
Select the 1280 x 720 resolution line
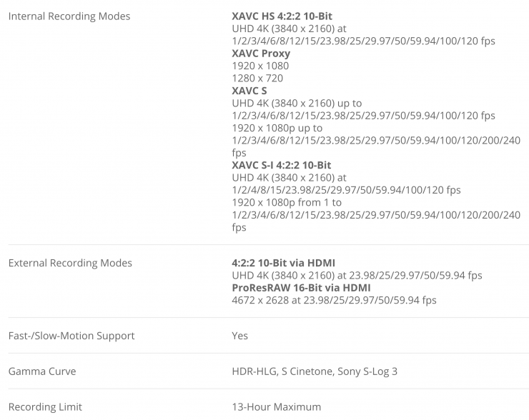[257, 79]
